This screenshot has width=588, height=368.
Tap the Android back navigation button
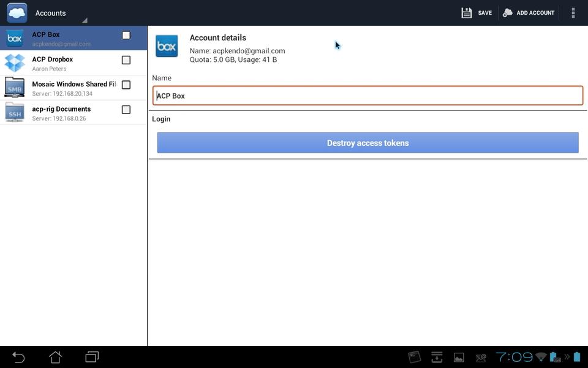[19, 357]
